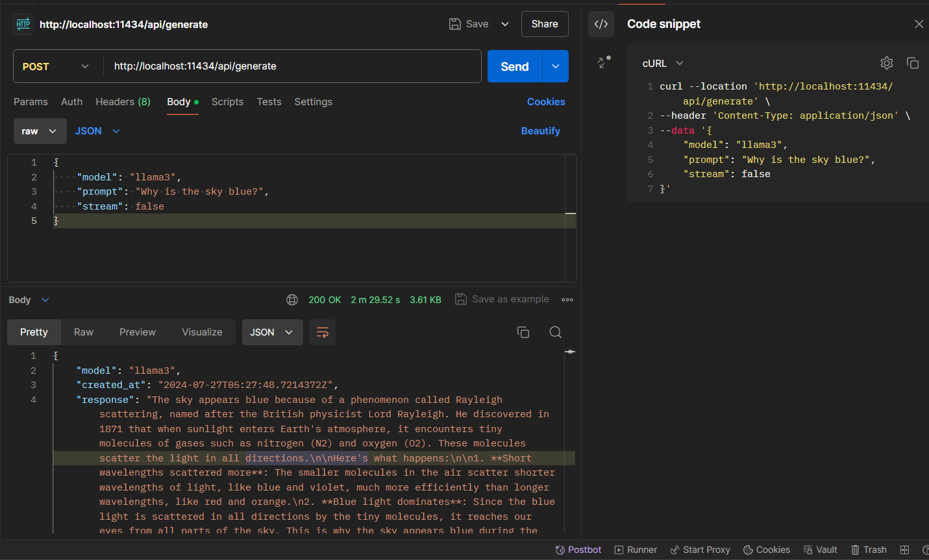929x560 pixels.
Task: Click the "prompt" line in request body
Action: coord(172,191)
